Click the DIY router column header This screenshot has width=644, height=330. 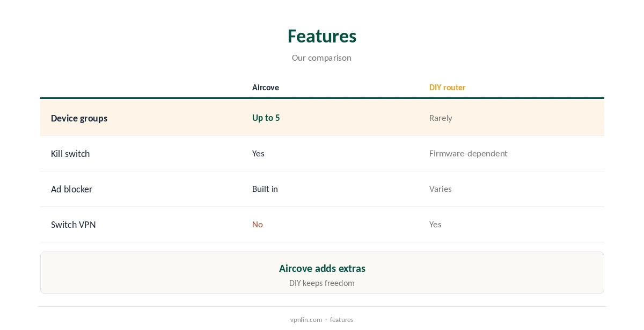point(447,88)
